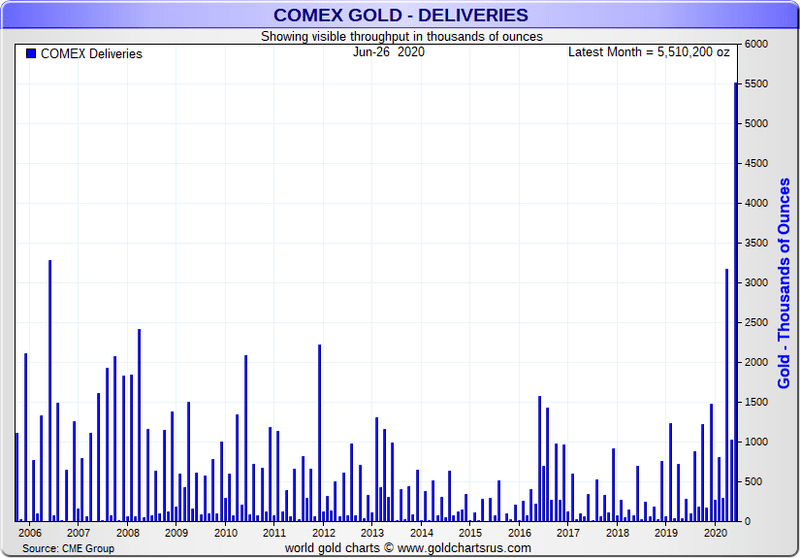Click the mid-2016 bar reaching about 1550
This screenshot has width=800, height=558.
tap(539, 459)
